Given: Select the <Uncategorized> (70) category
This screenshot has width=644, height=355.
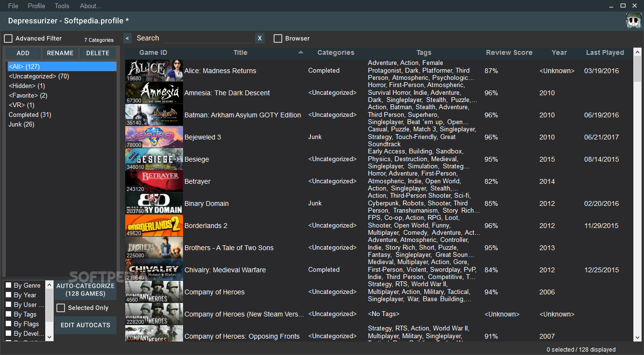Looking at the screenshot, I should coord(62,76).
